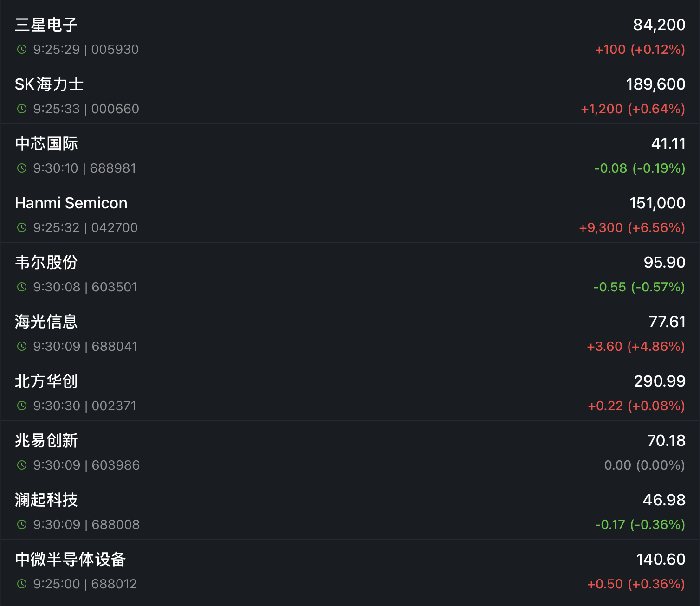Open the SK海力士 stock entry
This screenshot has height=606, width=700.
tap(350, 94)
